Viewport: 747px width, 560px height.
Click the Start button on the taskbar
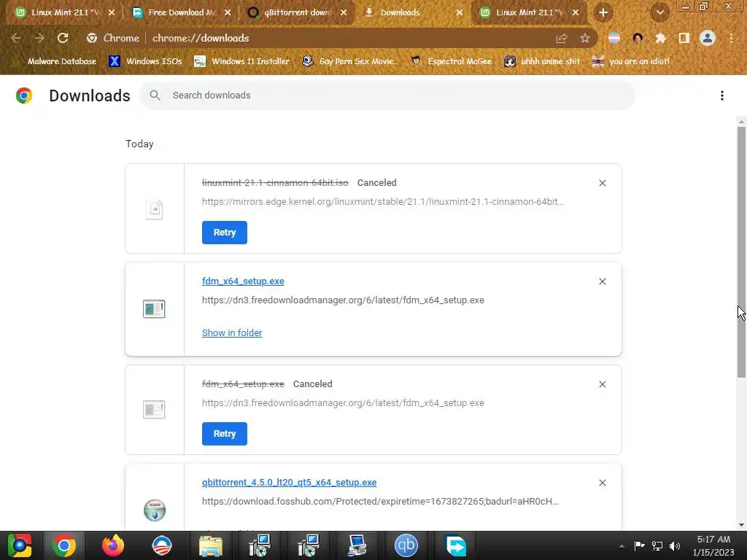(19, 545)
